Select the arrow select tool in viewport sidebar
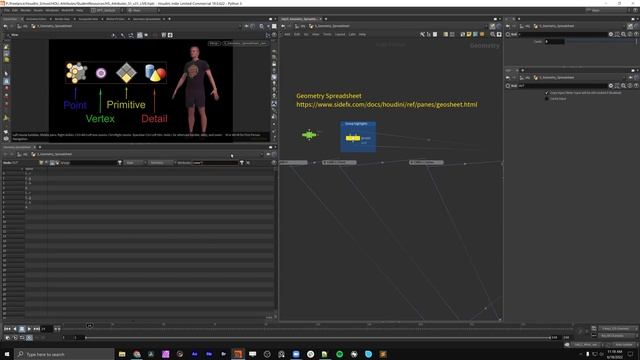 tap(6, 74)
